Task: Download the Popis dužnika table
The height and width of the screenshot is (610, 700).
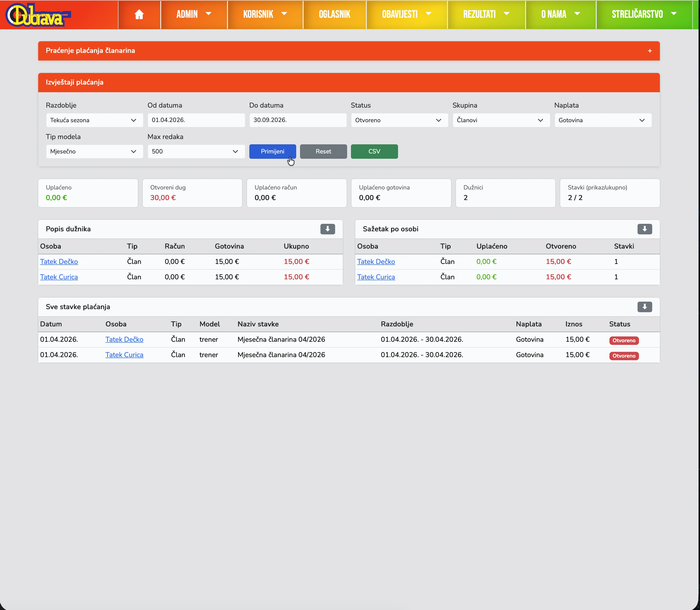Action: [327, 229]
